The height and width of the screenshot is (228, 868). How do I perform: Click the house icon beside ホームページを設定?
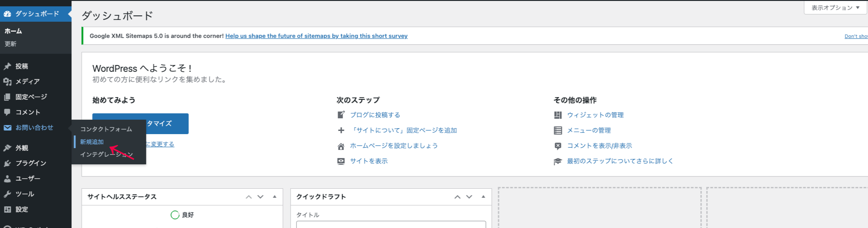[341, 146]
